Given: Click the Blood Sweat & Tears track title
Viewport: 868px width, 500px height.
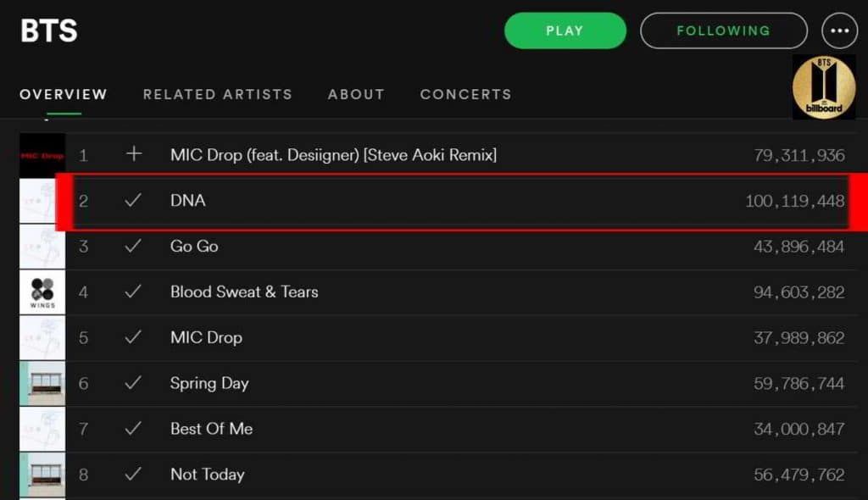Looking at the screenshot, I should tap(244, 292).
